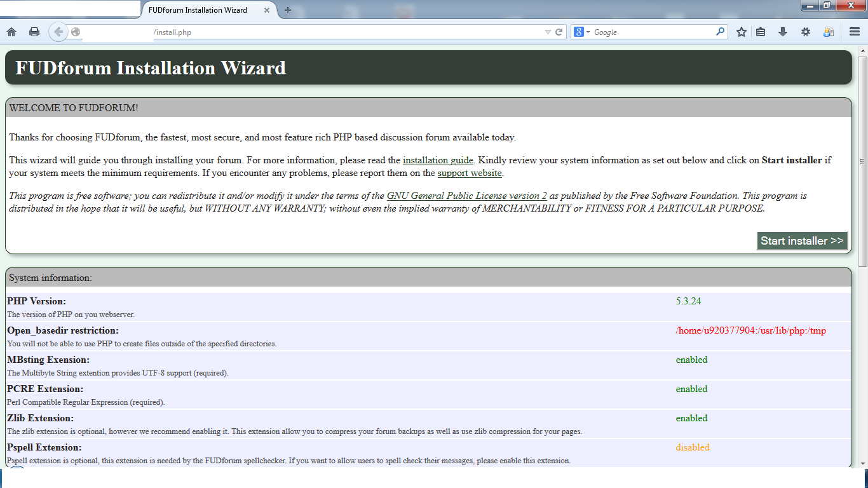Click the globe site identity icon
This screenshot has height=488, width=868.
(76, 32)
